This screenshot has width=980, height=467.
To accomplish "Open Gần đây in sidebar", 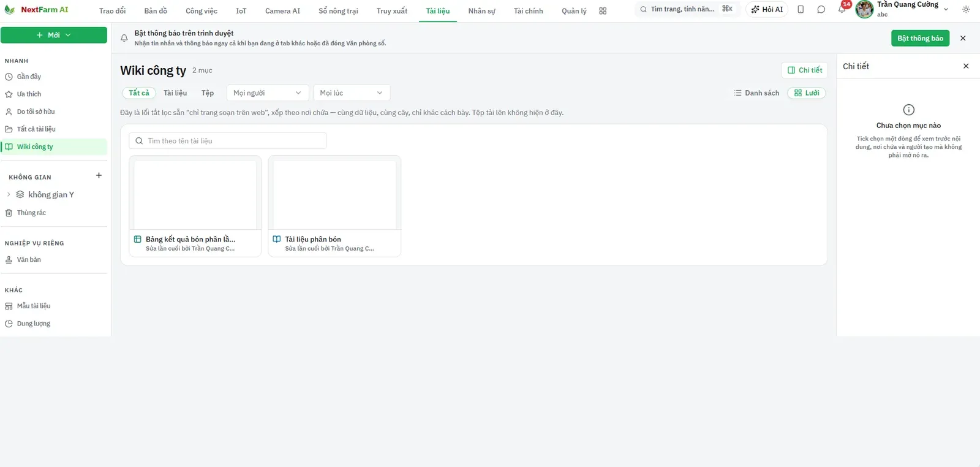I will pyautogui.click(x=54, y=77).
